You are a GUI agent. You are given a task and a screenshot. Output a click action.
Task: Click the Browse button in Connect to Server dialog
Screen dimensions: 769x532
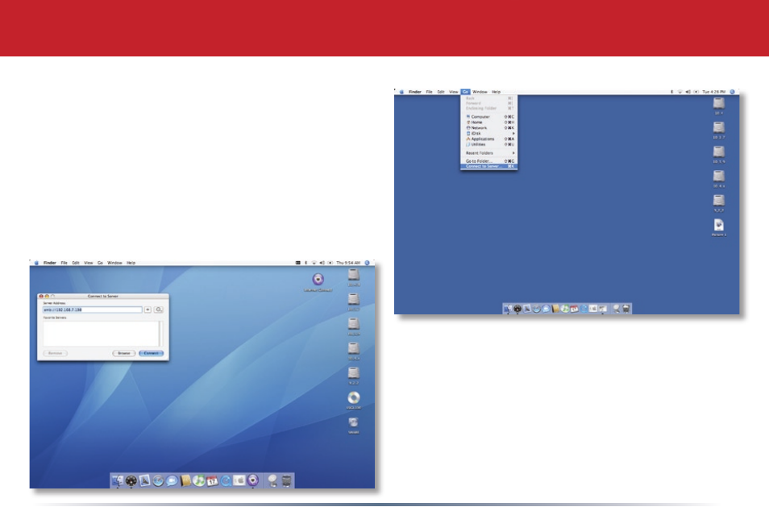[x=123, y=353]
